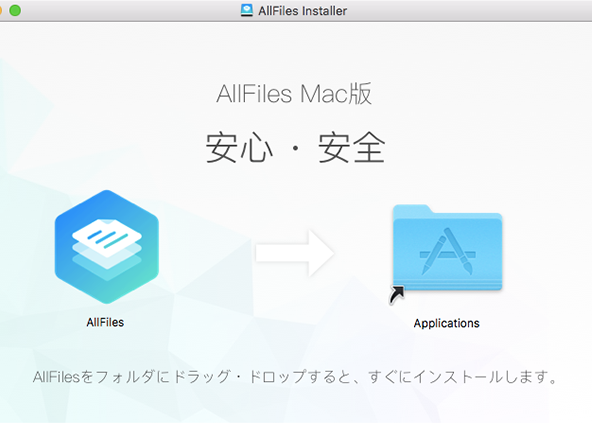Click the Japanese drag-and-drop instruction sentence
Viewport: 592px width, 438px height.
point(295,377)
